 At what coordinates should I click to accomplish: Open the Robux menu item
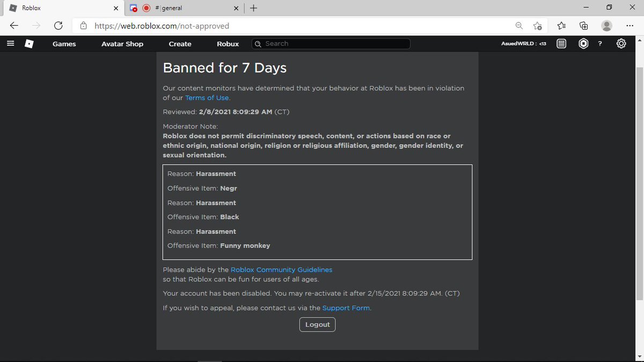click(x=228, y=44)
